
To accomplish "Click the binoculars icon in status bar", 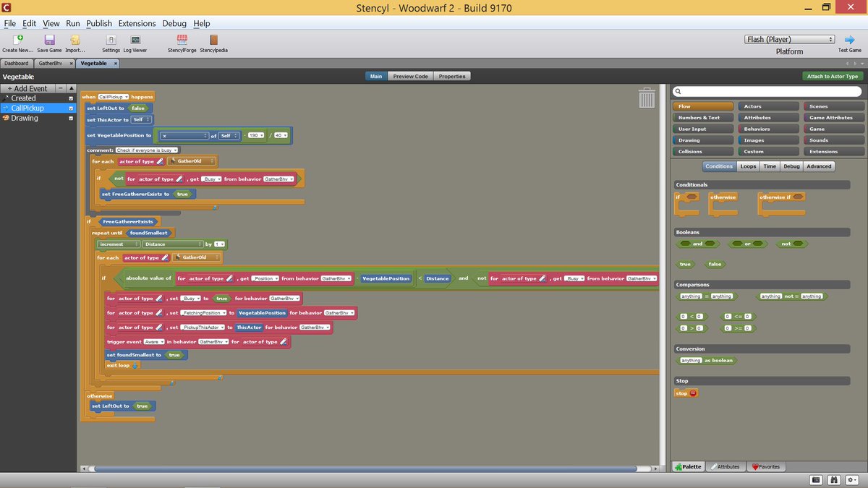I will coord(834,479).
